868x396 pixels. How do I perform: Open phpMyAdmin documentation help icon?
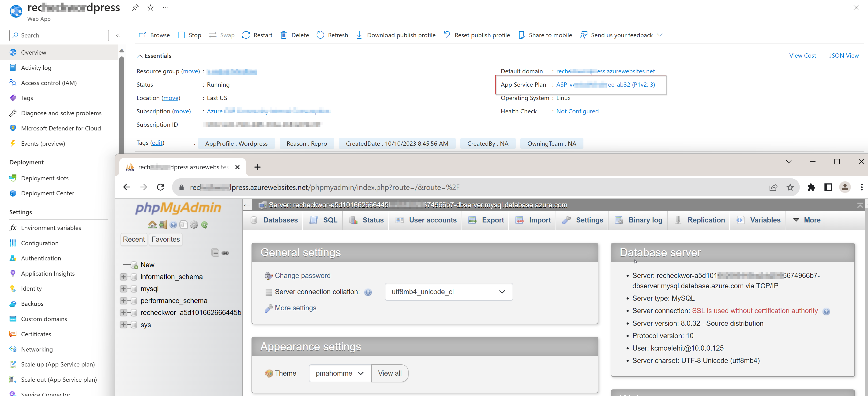click(x=173, y=225)
